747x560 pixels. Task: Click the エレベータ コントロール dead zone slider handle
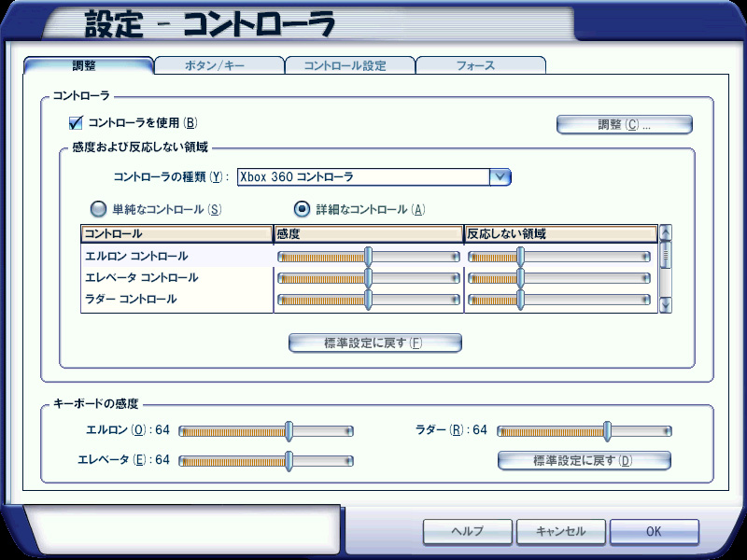(520, 278)
